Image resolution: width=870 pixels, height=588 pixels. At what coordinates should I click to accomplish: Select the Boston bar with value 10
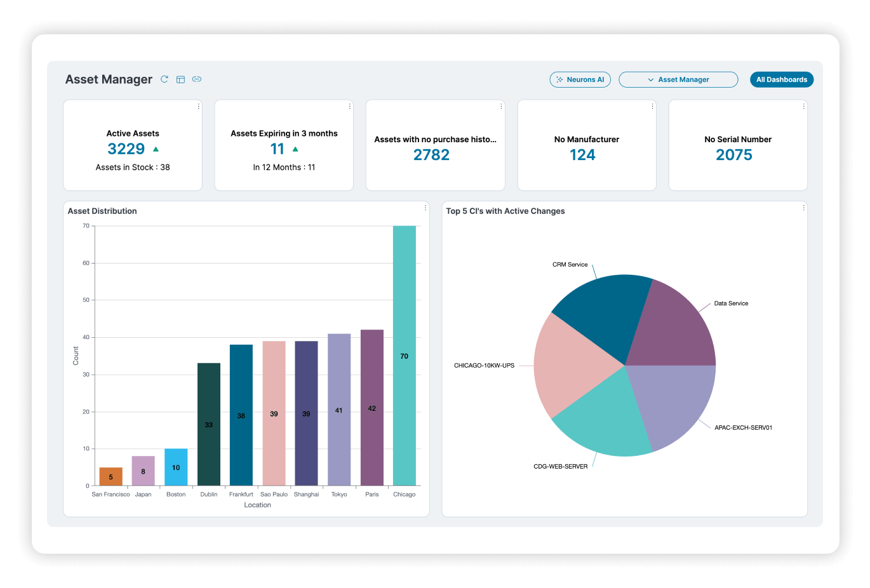(x=176, y=467)
